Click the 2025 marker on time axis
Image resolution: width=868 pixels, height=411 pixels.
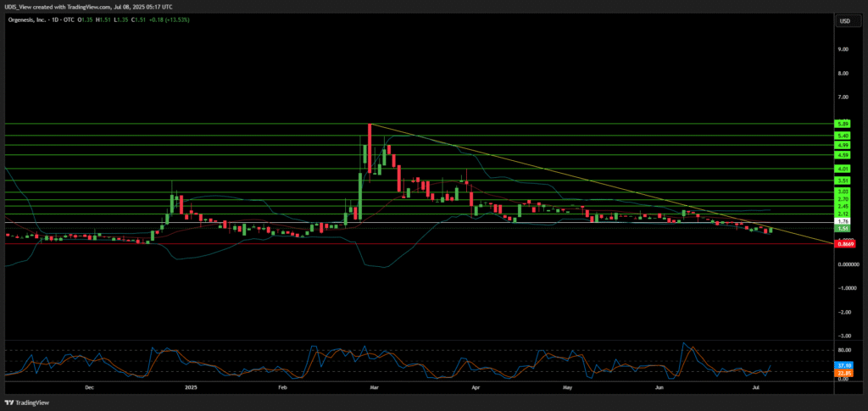click(190, 386)
